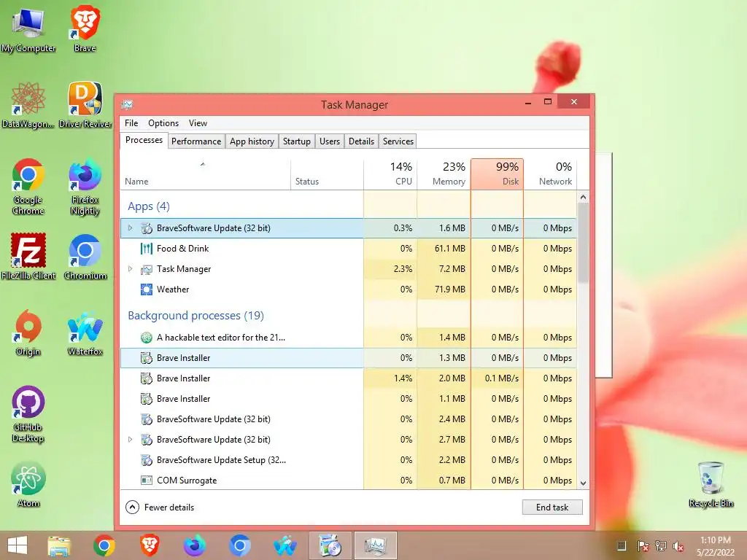Open File Explorer from taskbar
The image size is (747, 560).
[58, 545]
